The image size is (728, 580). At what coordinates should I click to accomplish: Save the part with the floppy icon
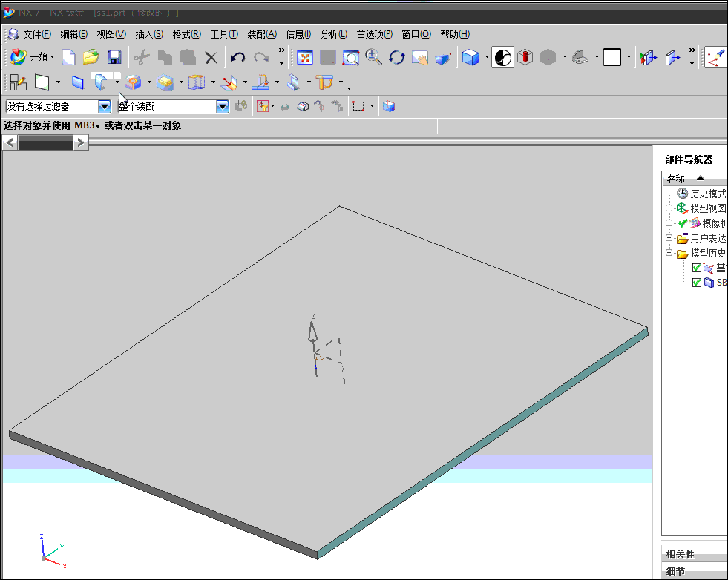coord(114,58)
